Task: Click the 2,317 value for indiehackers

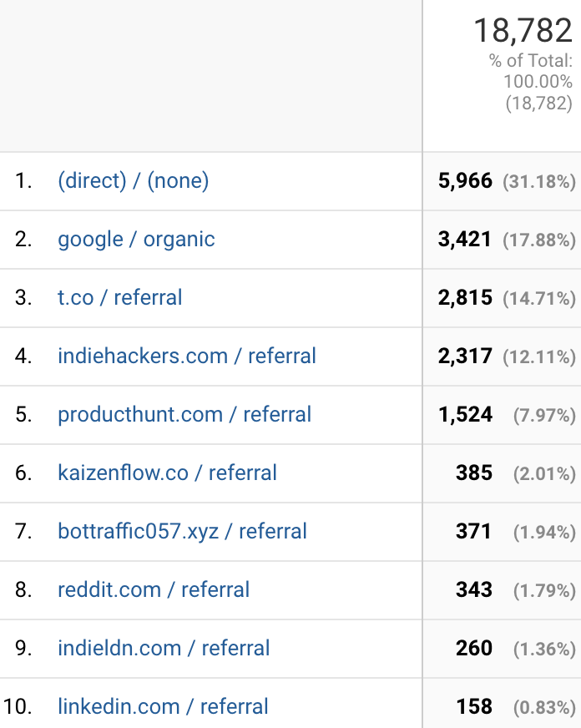Action: coord(465,356)
